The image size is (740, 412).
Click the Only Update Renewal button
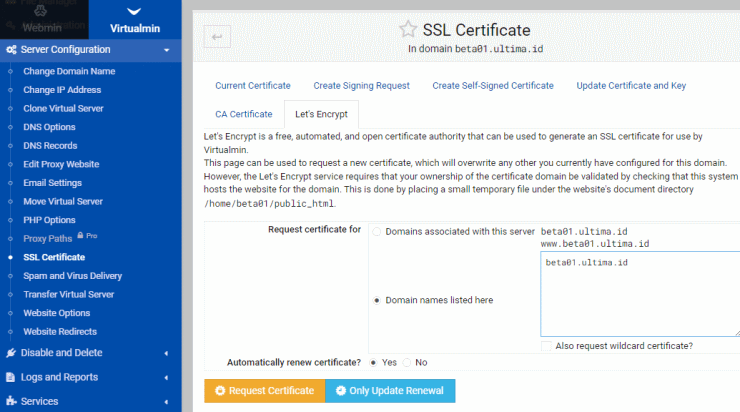[x=390, y=391]
